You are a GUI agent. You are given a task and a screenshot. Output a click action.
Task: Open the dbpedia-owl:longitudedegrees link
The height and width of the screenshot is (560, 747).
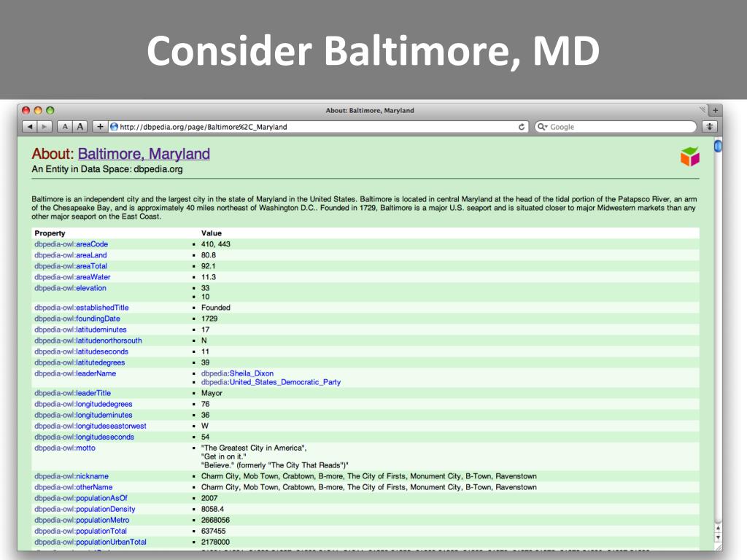tap(83, 404)
